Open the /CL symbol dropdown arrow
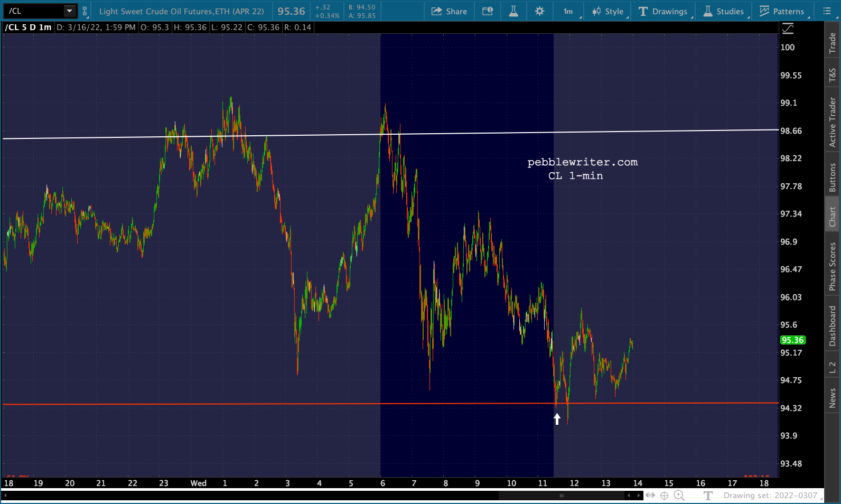Image resolution: width=841 pixels, height=504 pixels. tap(69, 11)
